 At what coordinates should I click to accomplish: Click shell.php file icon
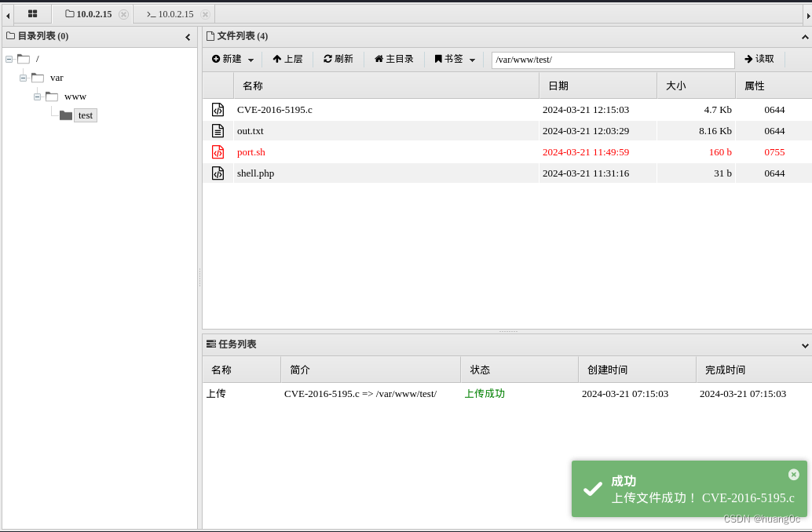pos(218,173)
